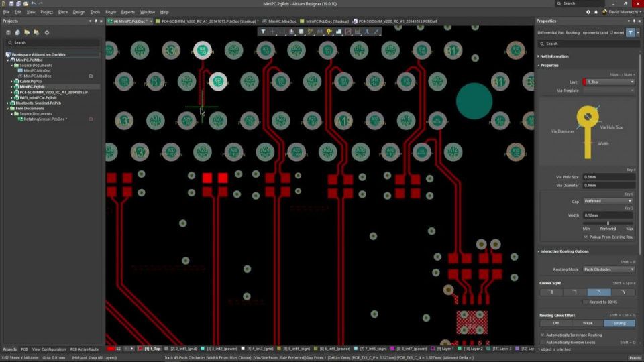Click the first icon in the Projects panel toolbar
Viewport: 644px width, 362px height.
[8, 32]
